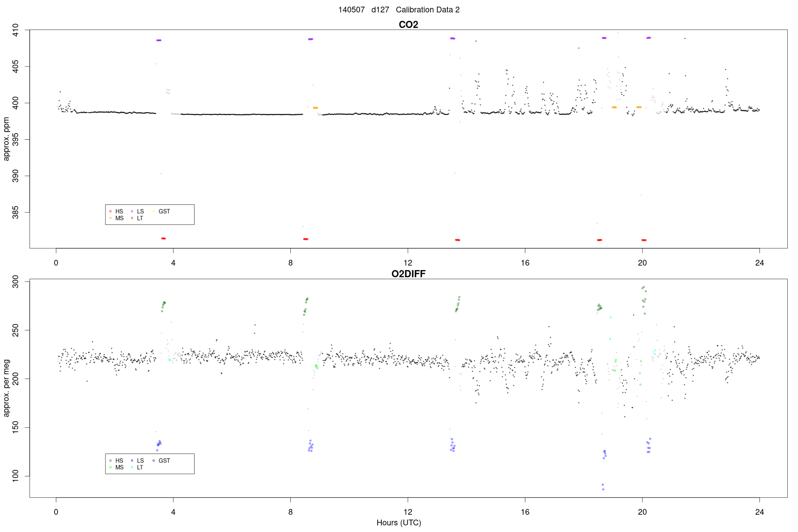The width and height of the screenshot is (798, 532).
Task: Click hour 8 tick under O2DIFF plot
Action: (291, 512)
